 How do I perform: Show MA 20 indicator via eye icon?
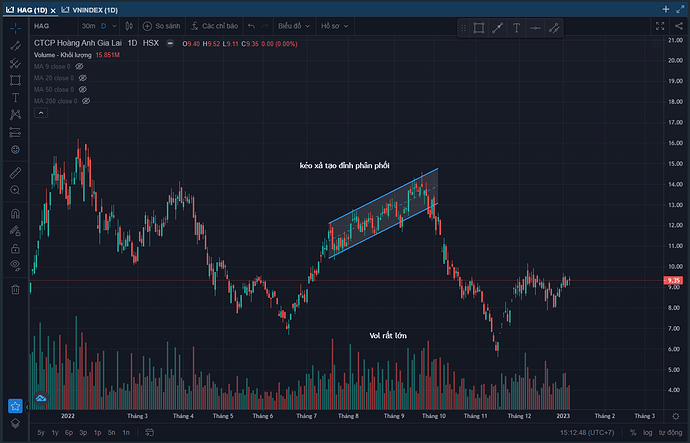click(x=83, y=78)
